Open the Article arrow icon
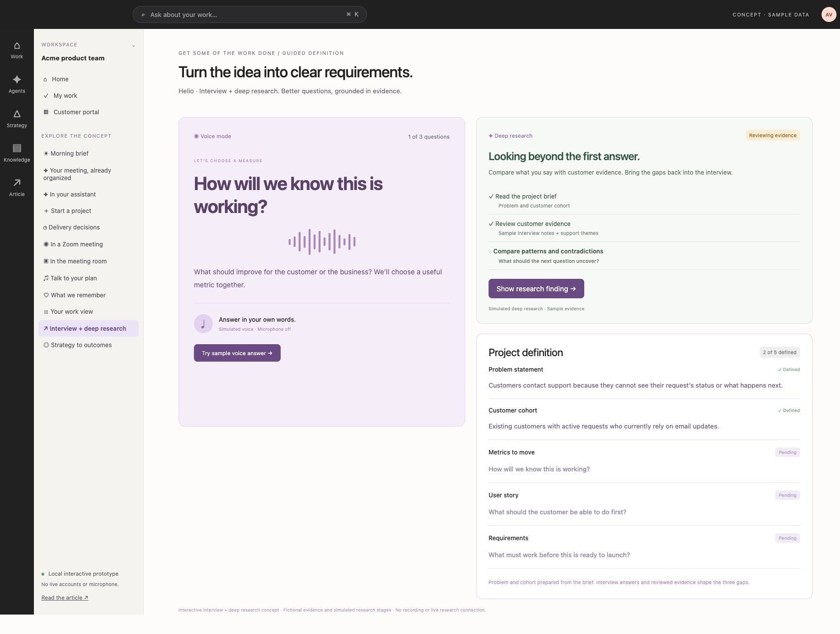 16,183
